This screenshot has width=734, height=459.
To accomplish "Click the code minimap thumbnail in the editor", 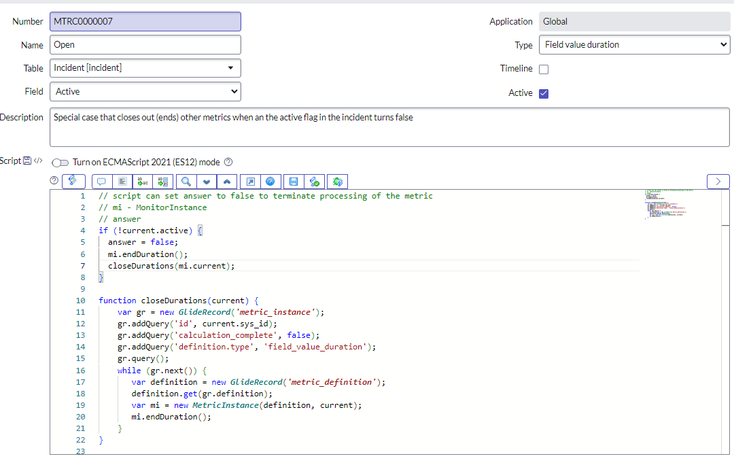I will click(666, 204).
